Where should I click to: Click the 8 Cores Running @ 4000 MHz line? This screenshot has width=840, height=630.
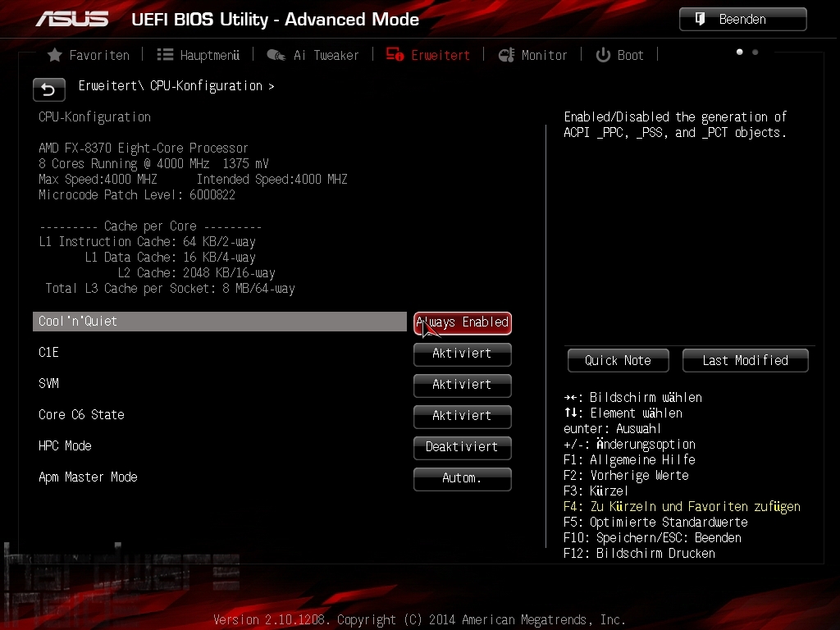coord(153,163)
